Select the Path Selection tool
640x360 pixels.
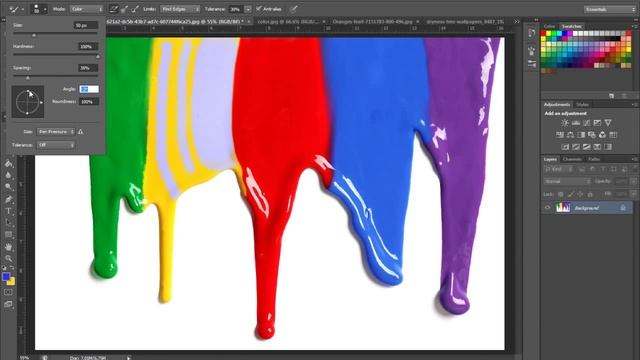(x=9, y=223)
